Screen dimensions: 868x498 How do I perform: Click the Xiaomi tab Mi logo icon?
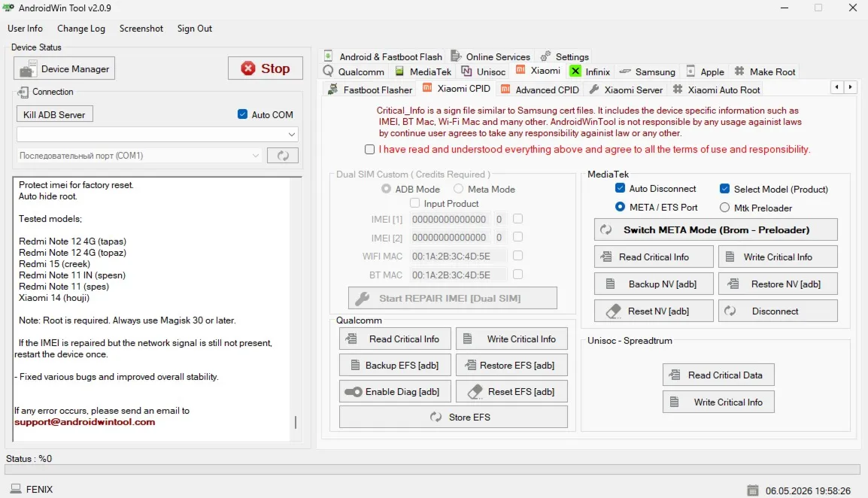click(x=520, y=70)
